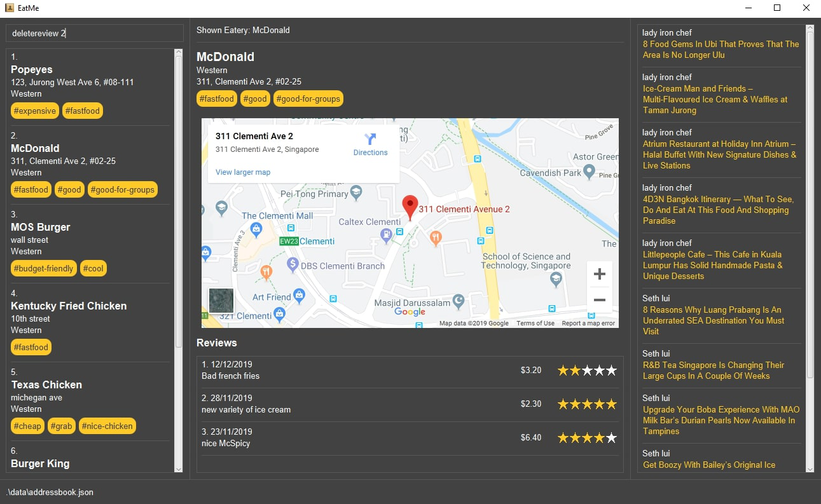Viewport: 821px width, 504px height.
Task: Open '8 Reasons Why Luang Prabang' article
Action: pyautogui.click(x=714, y=320)
